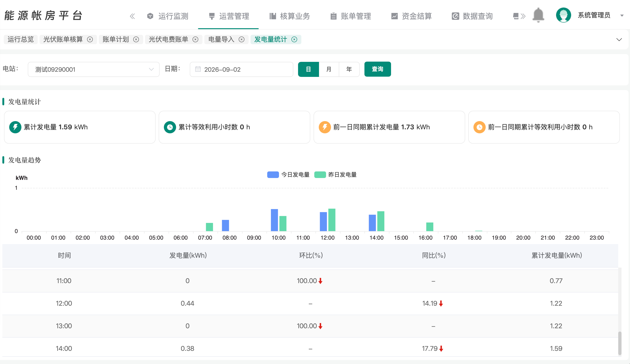Click the red down arrow in 11:00 row
Viewport: 630px width, 364px height.
click(320, 281)
